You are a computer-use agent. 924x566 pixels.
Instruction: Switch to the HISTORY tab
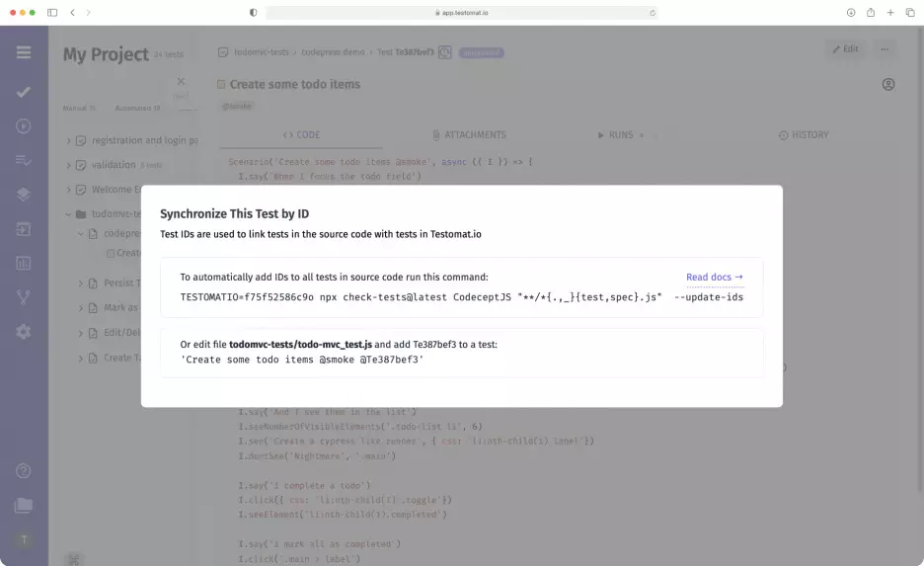(803, 135)
